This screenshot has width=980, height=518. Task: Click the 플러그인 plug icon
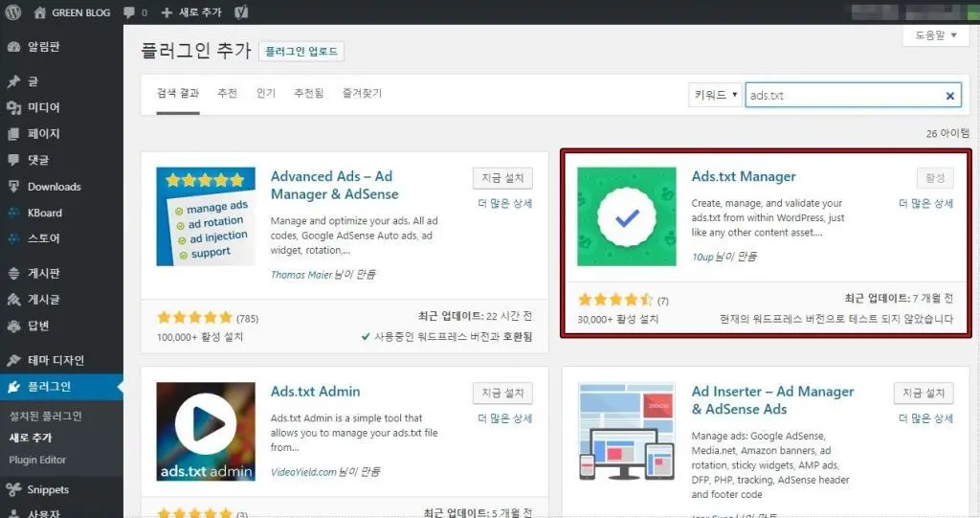click(13, 387)
